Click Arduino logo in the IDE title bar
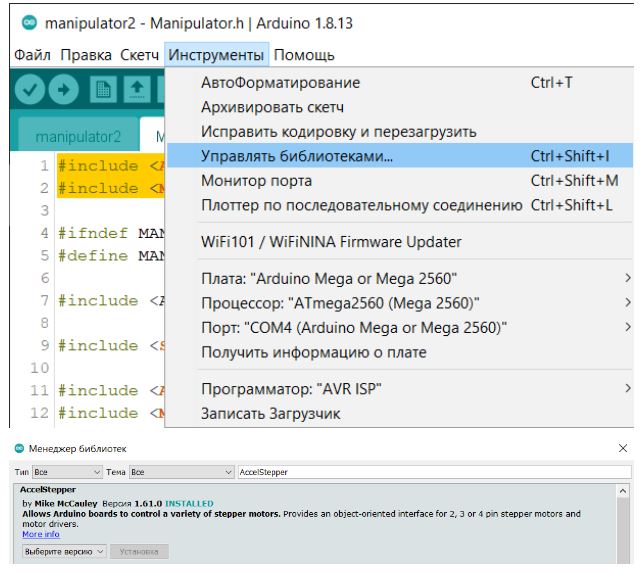 (x=29, y=23)
